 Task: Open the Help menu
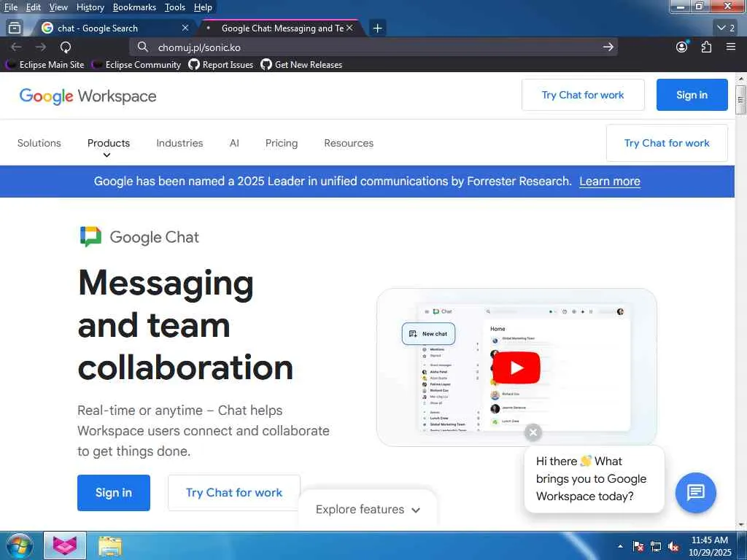203,7
